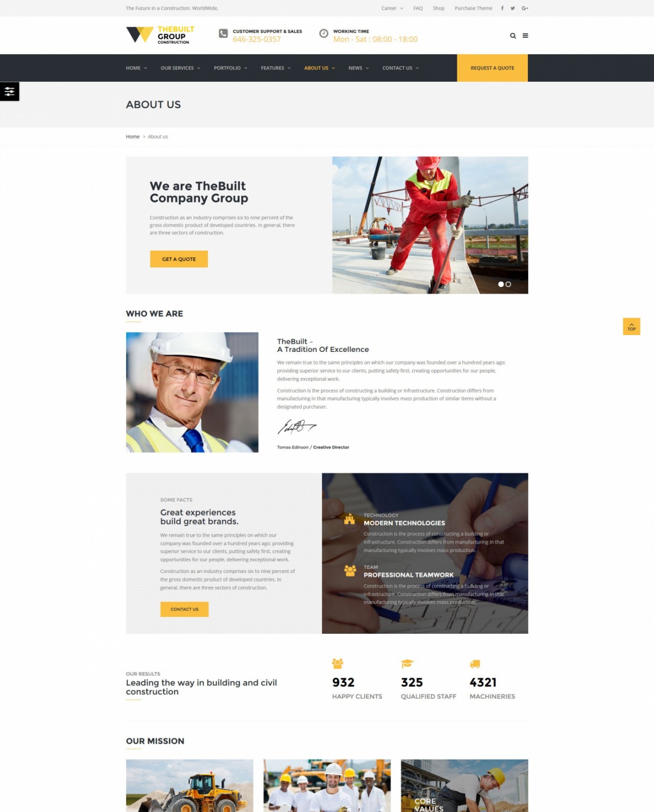
Task: Open the search magnifier icon
Action: pos(513,36)
